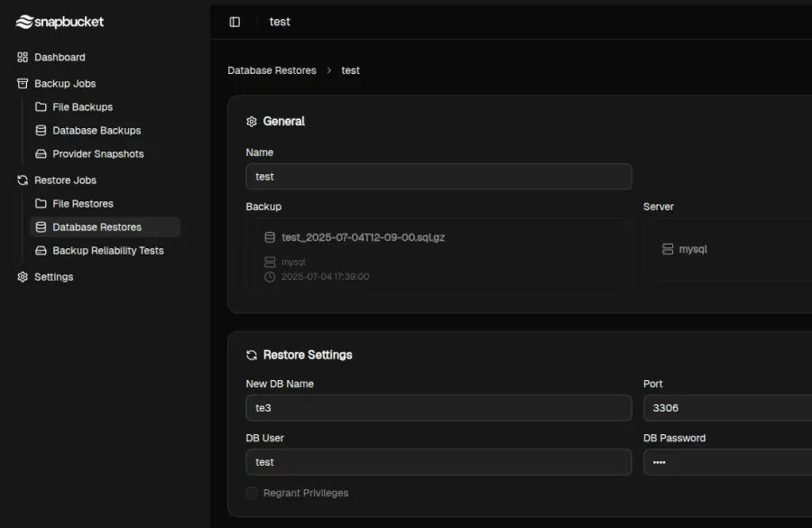Open File Restores in sidebar
This screenshot has height=528, width=812.
coord(82,204)
